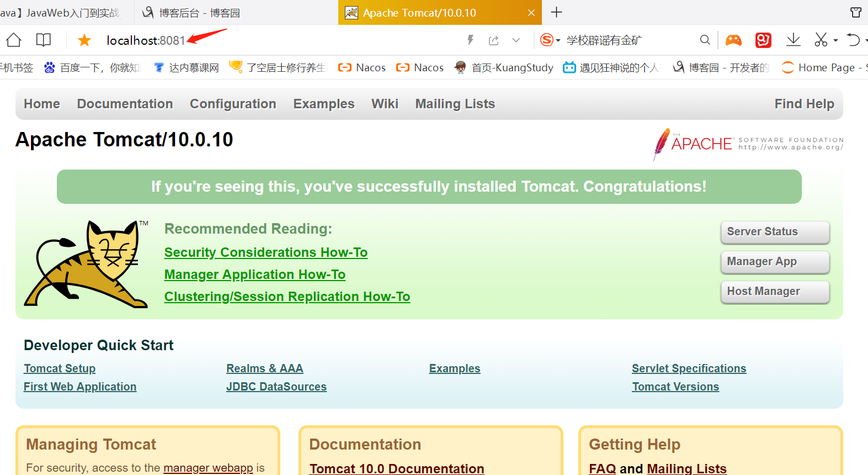Open the JDBC DataSources link
Screen dimensions: 868x475
point(276,387)
